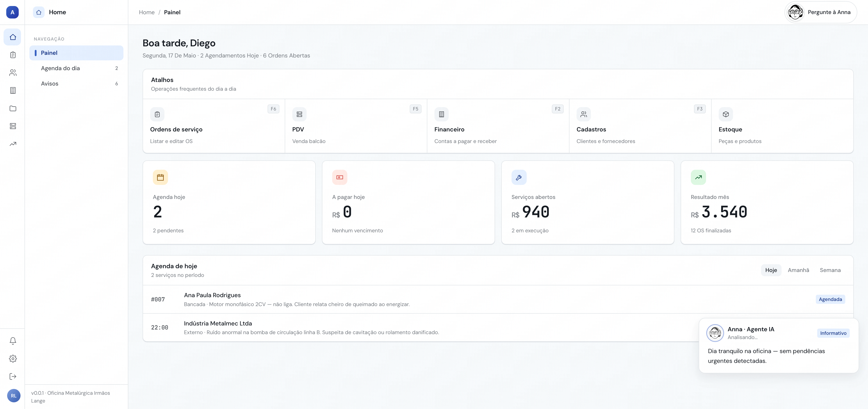
Task: Open the Ordens de serviço shortcut title
Action: coord(176,130)
